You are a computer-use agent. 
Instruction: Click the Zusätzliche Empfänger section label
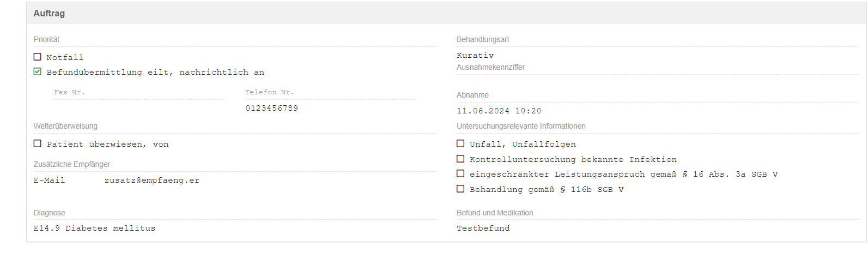click(72, 164)
